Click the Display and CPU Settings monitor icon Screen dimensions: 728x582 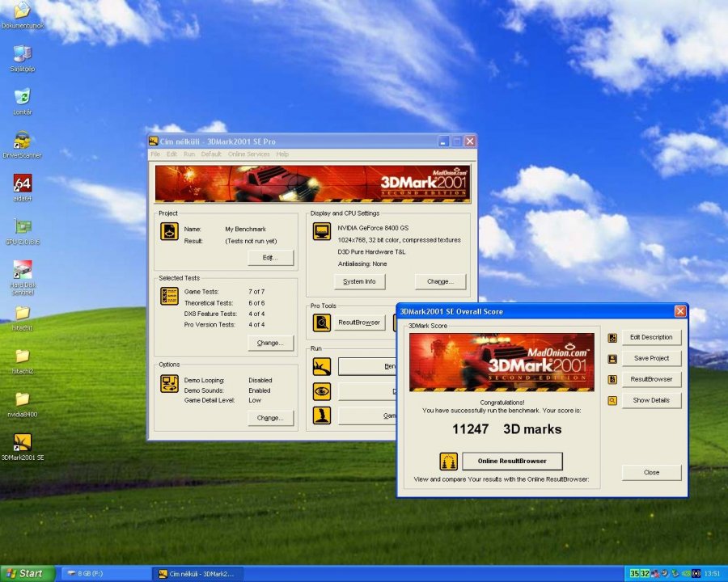tap(322, 231)
